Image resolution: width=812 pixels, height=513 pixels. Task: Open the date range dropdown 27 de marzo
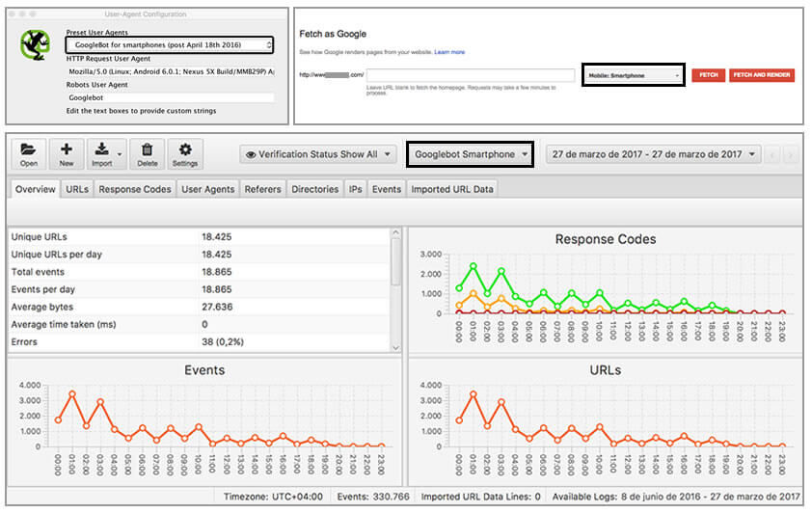(653, 154)
